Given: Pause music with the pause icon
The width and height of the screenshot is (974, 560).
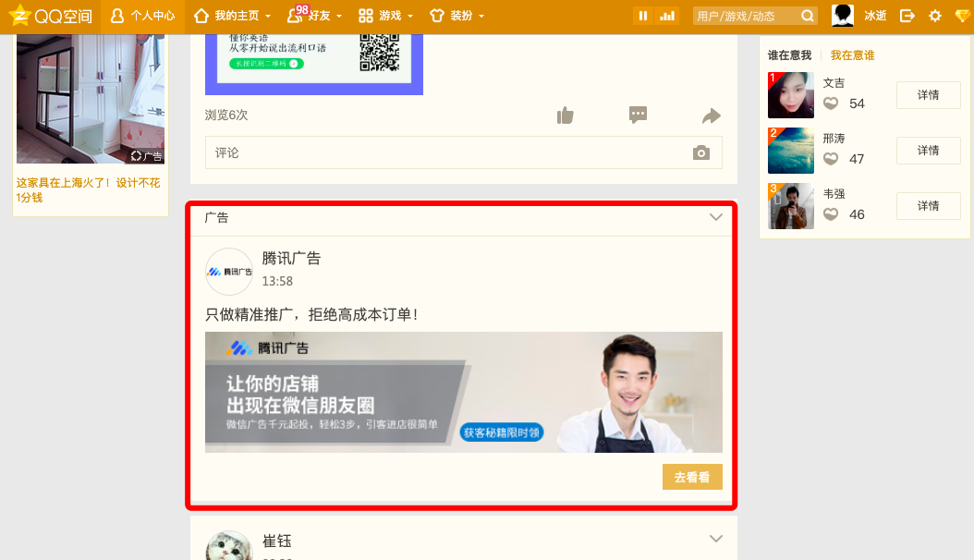Looking at the screenshot, I should tap(643, 16).
